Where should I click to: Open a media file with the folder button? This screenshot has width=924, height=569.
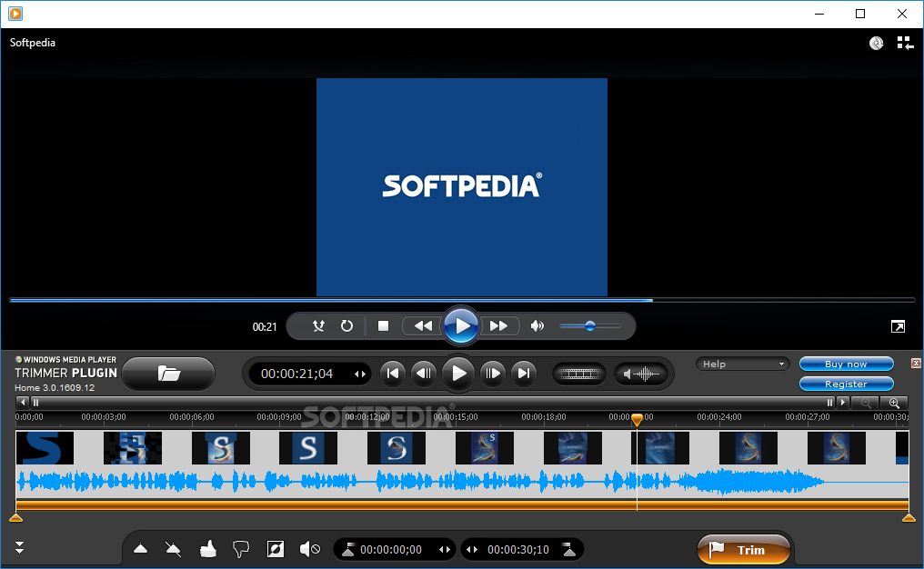point(168,373)
